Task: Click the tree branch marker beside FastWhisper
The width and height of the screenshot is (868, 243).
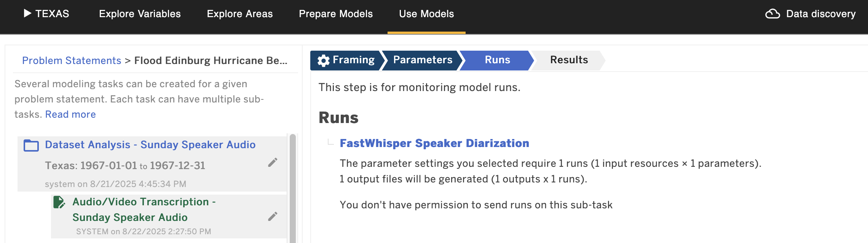Action: (x=330, y=142)
